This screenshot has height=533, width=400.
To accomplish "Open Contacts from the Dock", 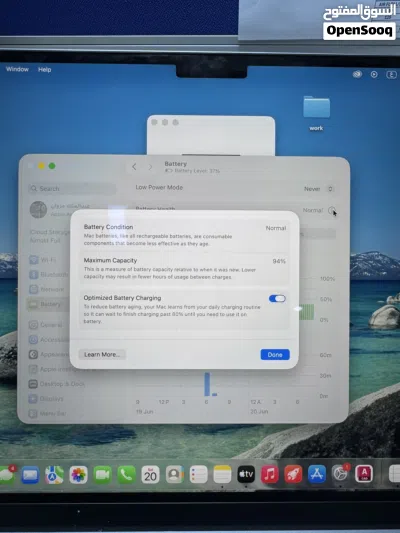I will (x=174, y=474).
